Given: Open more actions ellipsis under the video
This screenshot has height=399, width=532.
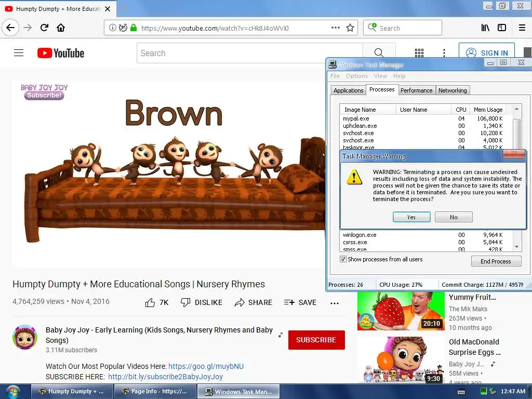Looking at the screenshot, I should point(335,303).
